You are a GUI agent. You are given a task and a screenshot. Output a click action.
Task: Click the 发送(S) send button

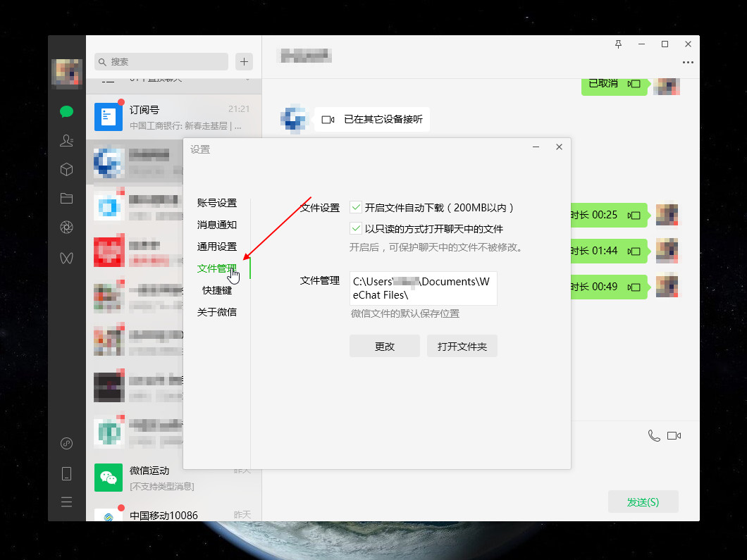(x=643, y=502)
